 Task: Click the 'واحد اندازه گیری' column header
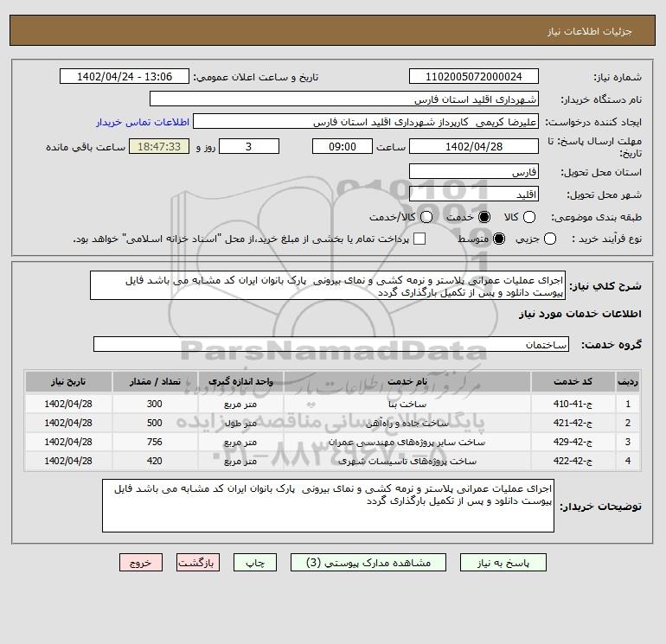(x=240, y=381)
